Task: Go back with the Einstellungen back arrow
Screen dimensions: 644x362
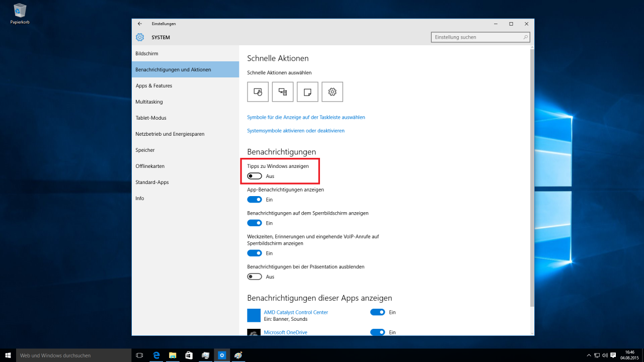Action: click(140, 24)
